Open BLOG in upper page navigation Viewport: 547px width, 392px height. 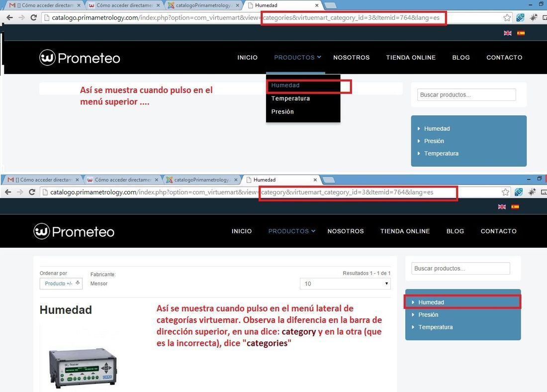461,58
